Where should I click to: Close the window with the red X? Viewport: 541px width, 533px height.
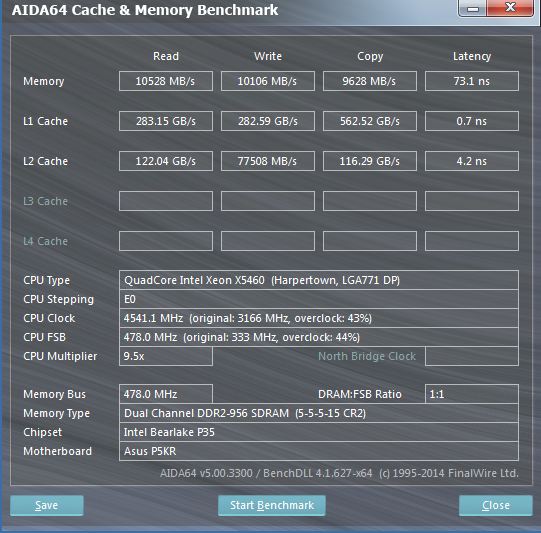(x=510, y=8)
